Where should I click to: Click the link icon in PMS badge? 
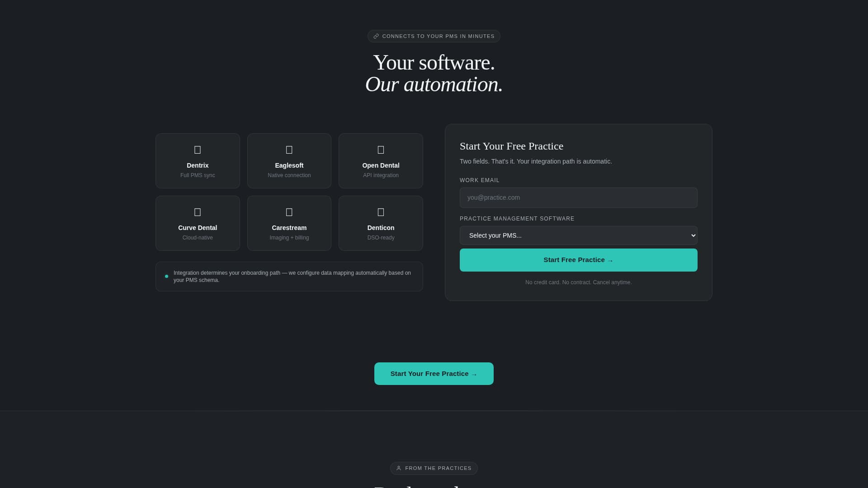pyautogui.click(x=376, y=36)
